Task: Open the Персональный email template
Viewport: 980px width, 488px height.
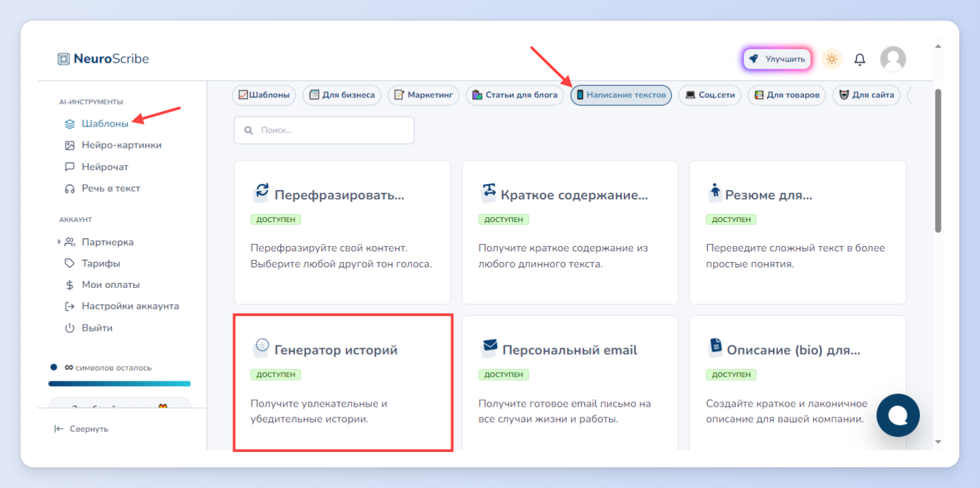Action: pyautogui.click(x=570, y=383)
